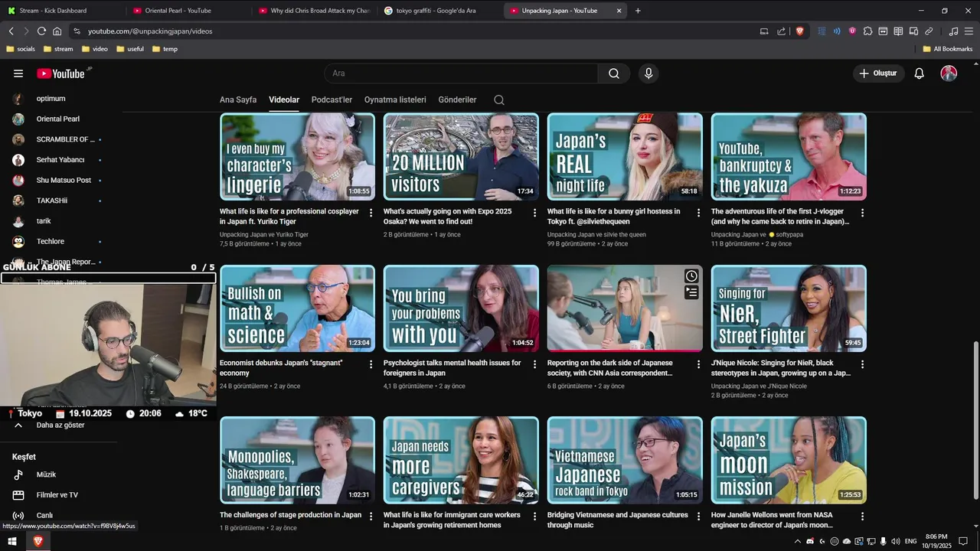Viewport: 980px width, 551px height.
Task: Open options for professional cosplayer video
Action: point(371,213)
